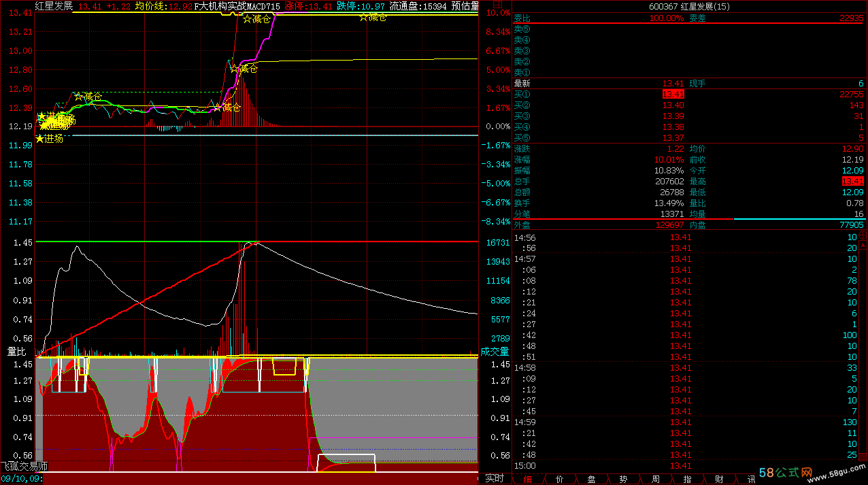Click the 均价线:12.92 label
Viewport: 868px width, 485px height.
(163, 6)
